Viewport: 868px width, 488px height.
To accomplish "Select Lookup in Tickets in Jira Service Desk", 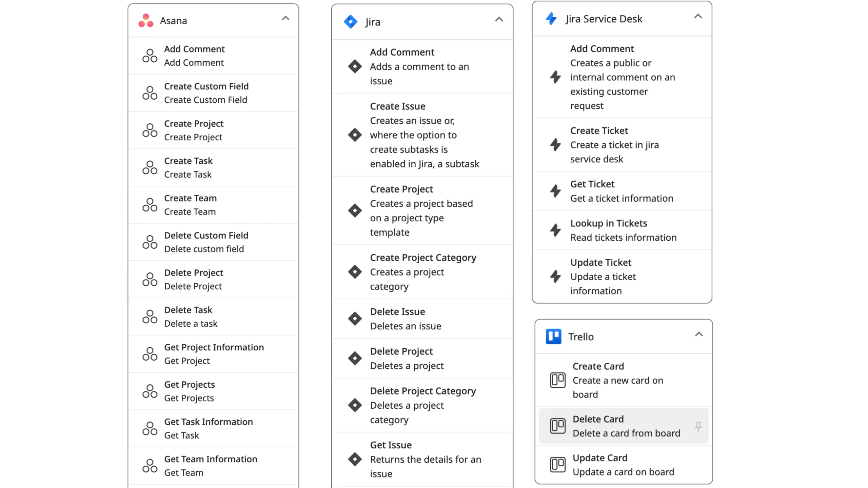I will (x=623, y=230).
